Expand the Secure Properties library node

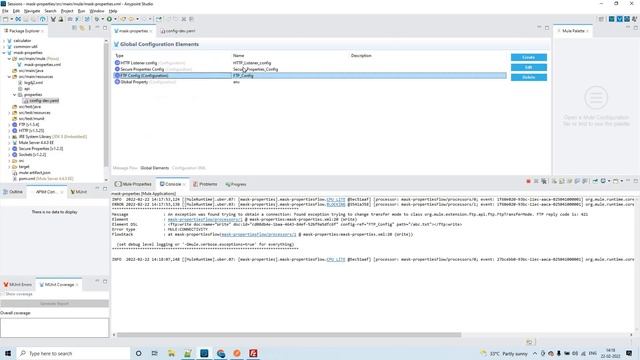coord(9,149)
